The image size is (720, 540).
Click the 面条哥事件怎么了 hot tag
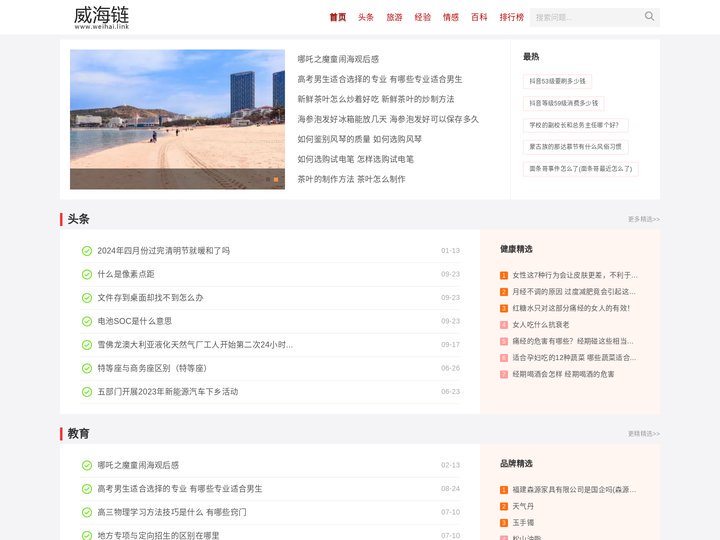(580, 169)
